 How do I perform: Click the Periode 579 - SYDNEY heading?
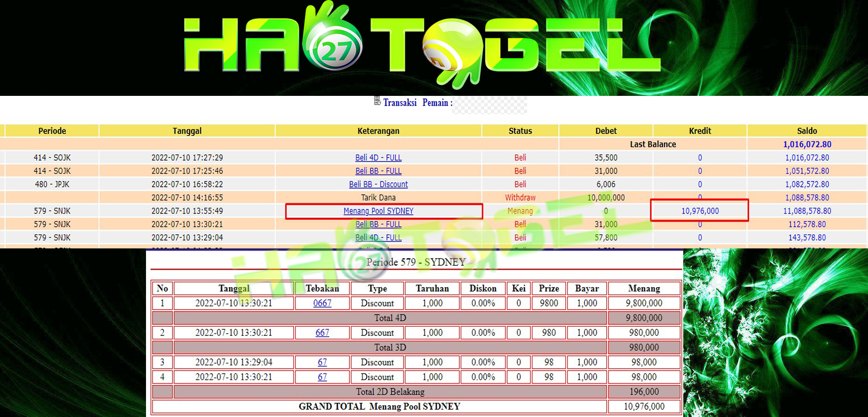tap(416, 262)
